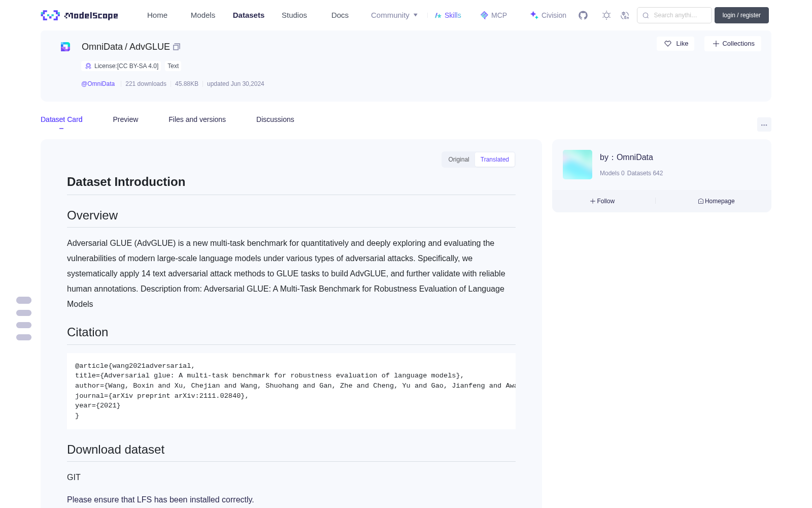Click the 'Citation' heading
This screenshot has height=508, width=812.
87,332
